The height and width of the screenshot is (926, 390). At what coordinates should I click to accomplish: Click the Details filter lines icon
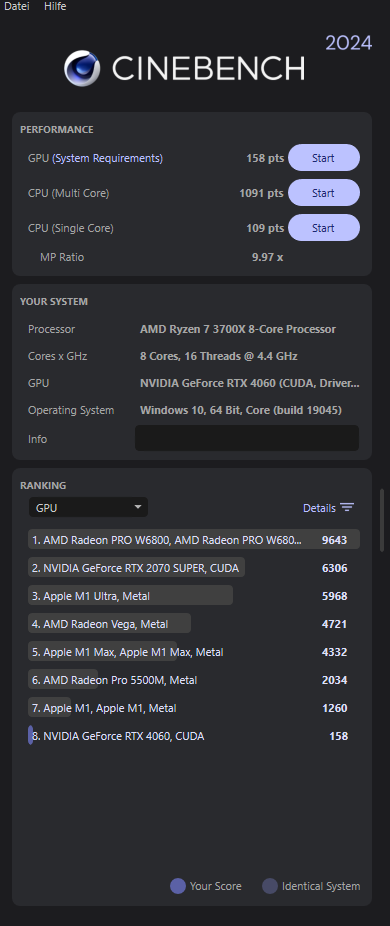[347, 508]
